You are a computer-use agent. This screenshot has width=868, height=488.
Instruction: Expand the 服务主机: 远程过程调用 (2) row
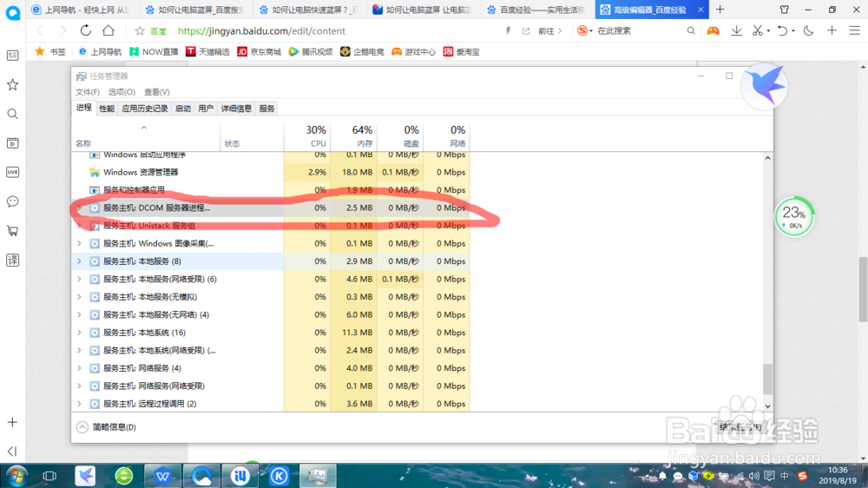click(79, 404)
